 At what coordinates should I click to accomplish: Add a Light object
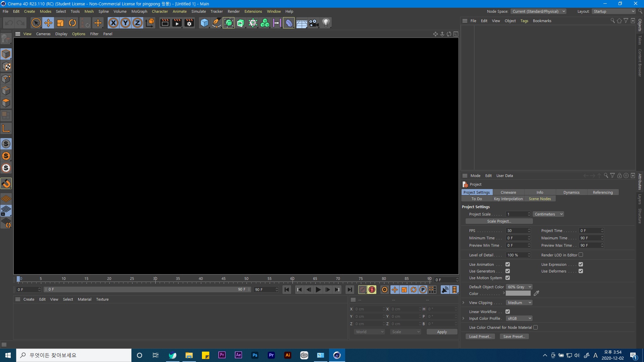point(326,23)
